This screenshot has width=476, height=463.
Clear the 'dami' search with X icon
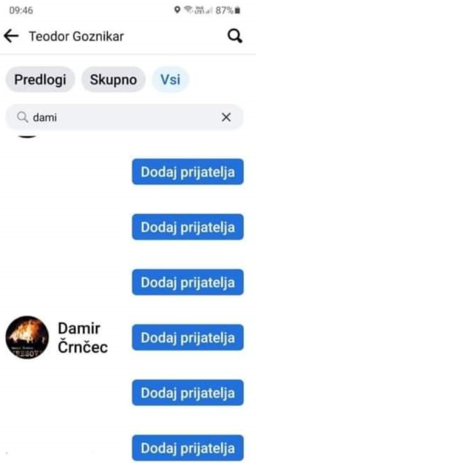[x=226, y=117]
